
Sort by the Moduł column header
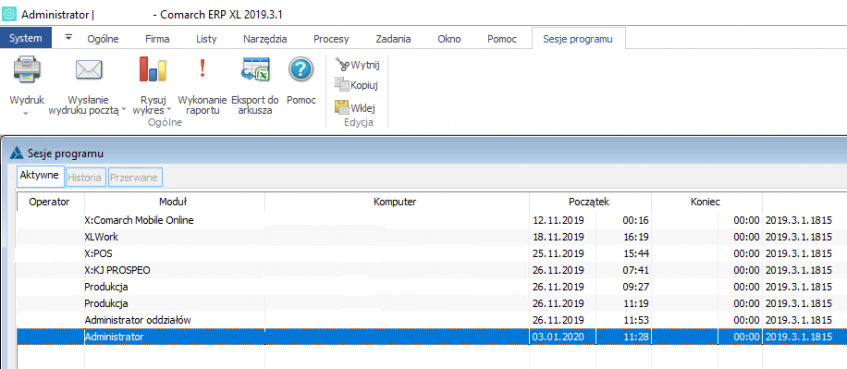(173, 202)
